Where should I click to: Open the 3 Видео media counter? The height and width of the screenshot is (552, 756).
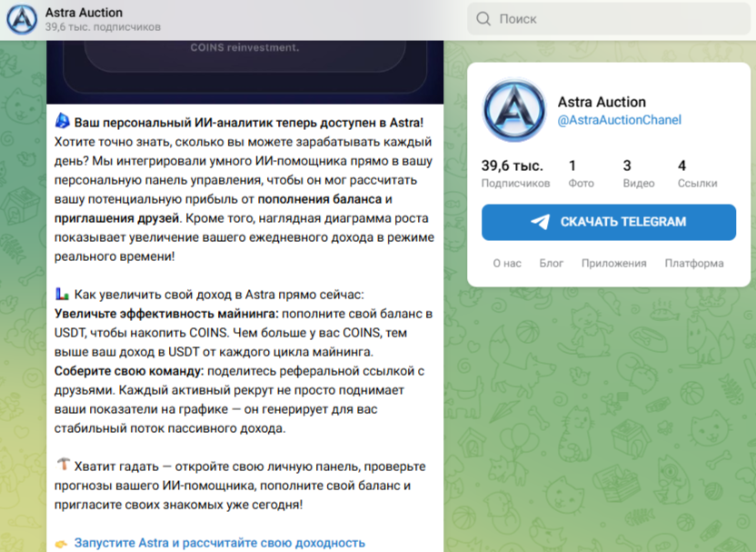[639, 174]
